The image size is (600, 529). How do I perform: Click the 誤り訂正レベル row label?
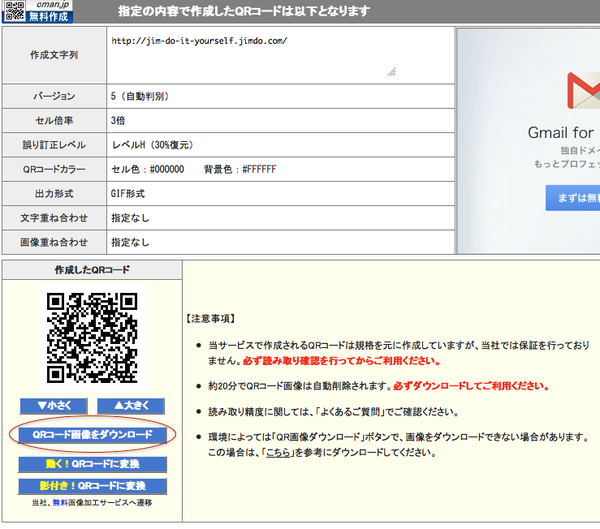tap(54, 145)
